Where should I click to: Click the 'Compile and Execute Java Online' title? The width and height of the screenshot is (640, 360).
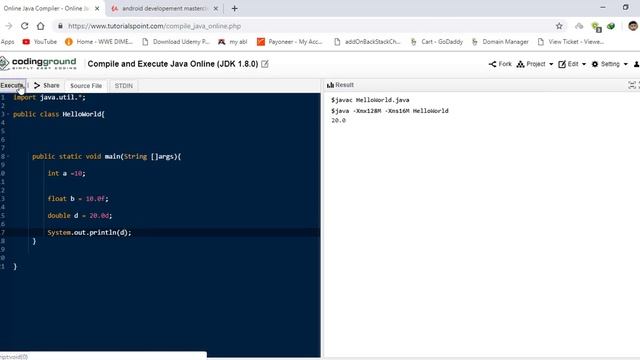click(173, 64)
